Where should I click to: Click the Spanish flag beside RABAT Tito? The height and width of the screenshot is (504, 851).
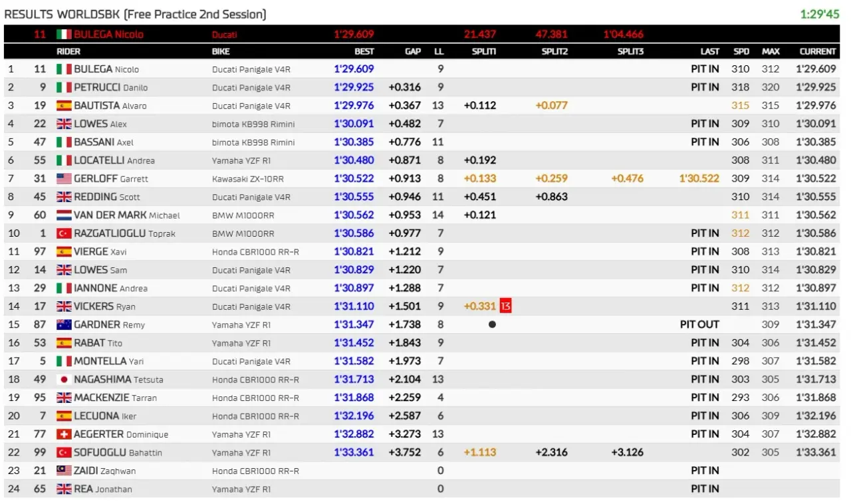tap(64, 343)
